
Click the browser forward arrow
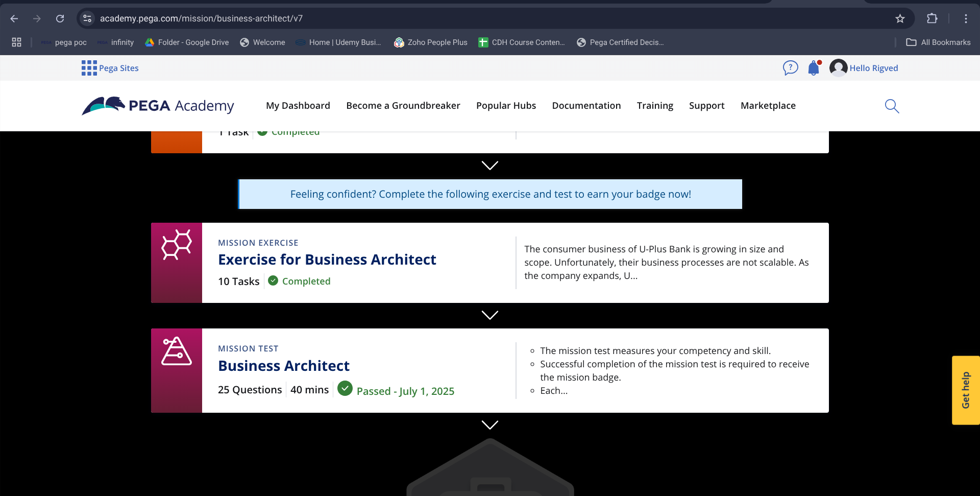point(37,18)
